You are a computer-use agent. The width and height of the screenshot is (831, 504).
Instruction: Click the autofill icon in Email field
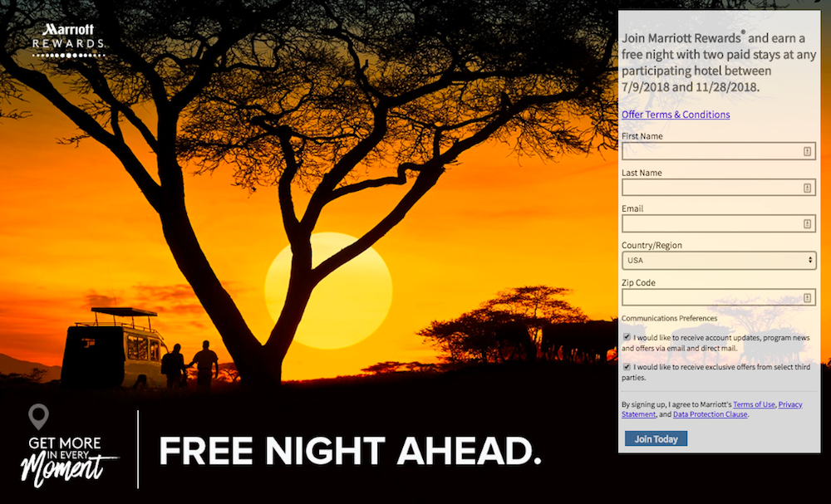807,224
